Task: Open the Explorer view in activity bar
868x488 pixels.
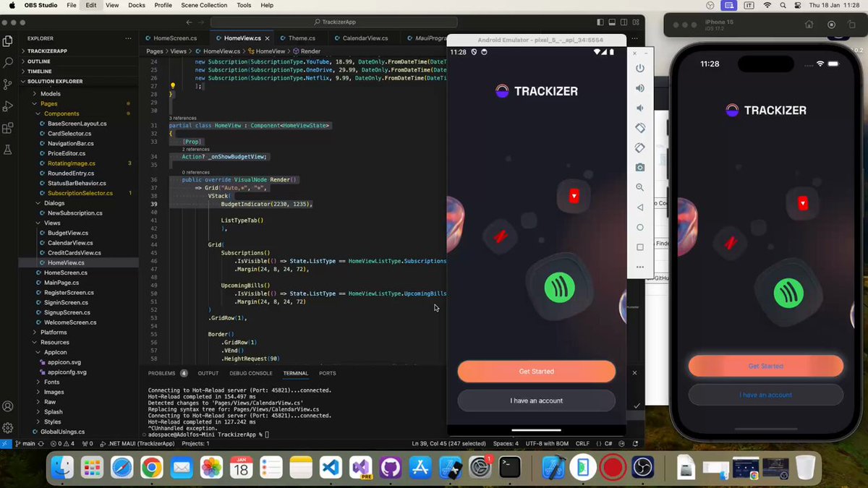Action: [x=8, y=41]
